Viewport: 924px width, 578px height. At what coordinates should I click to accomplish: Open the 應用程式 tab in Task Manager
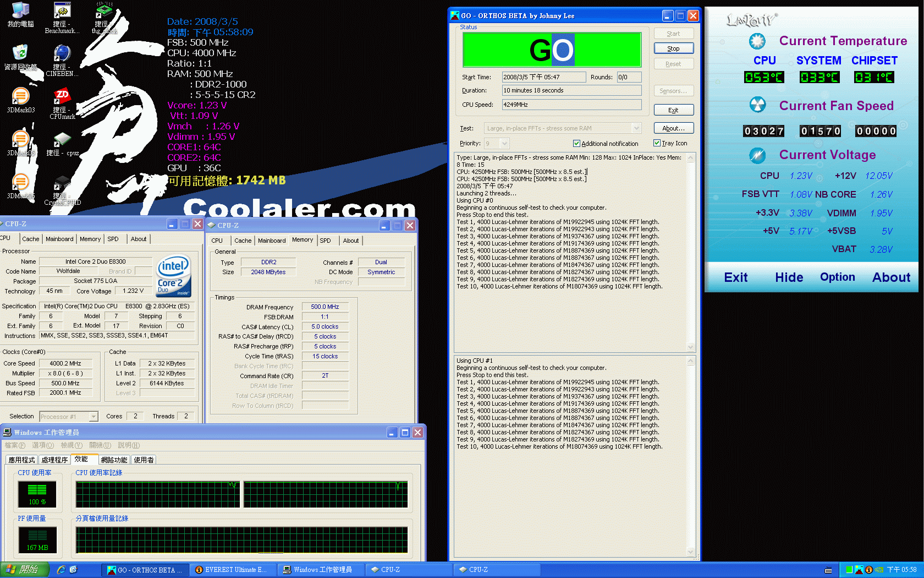21,460
